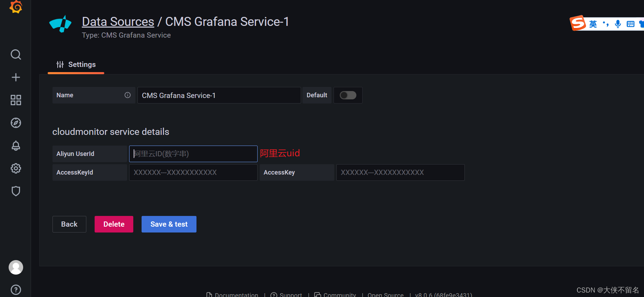Open the Community footer link
The height and width of the screenshot is (297, 644).
point(335,295)
